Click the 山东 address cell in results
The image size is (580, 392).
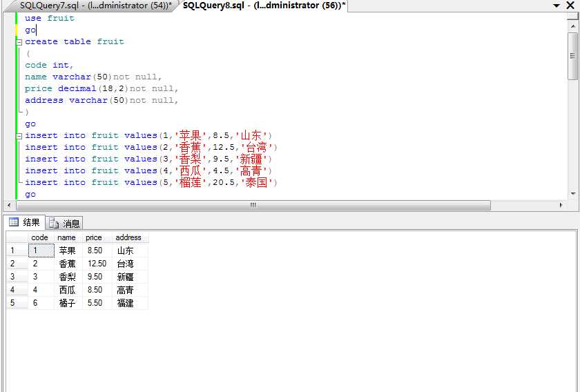pyautogui.click(x=130, y=251)
